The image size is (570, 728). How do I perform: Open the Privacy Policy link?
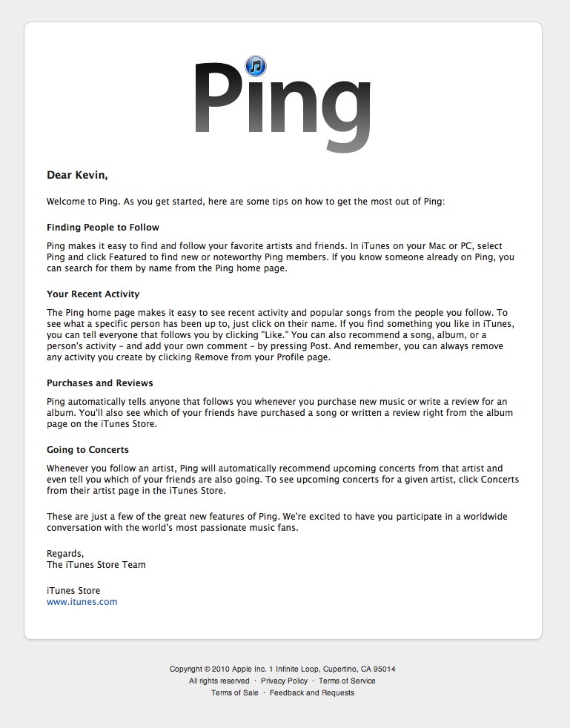coord(284,681)
